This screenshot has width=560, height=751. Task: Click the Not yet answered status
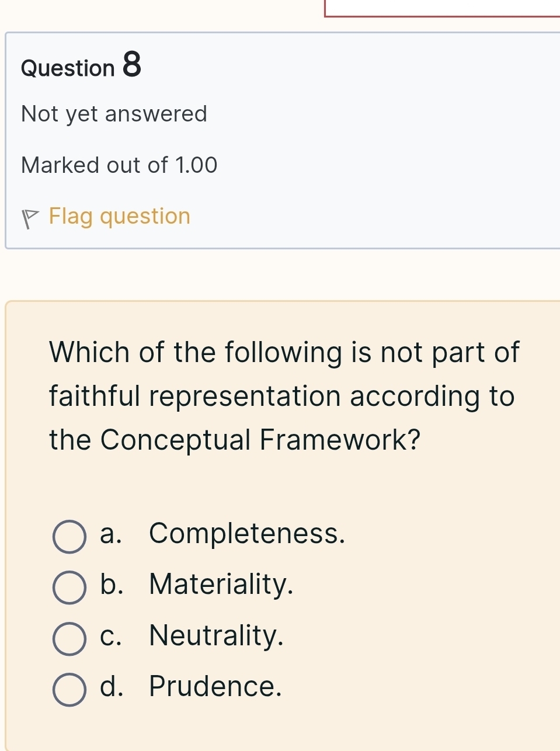tap(114, 114)
